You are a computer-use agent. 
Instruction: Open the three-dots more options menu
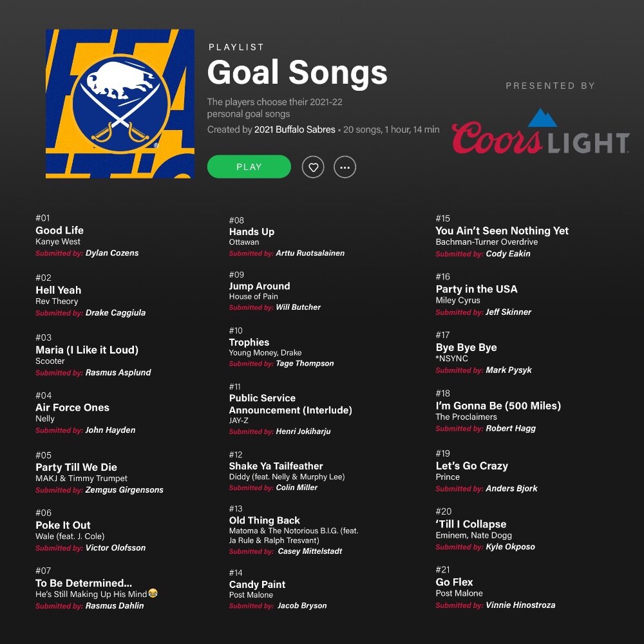click(345, 167)
